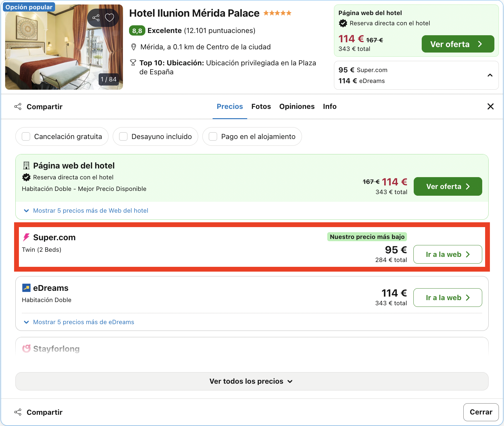Expand Ver todos los precios
Viewport: 504px width, 426px height.
click(x=252, y=381)
